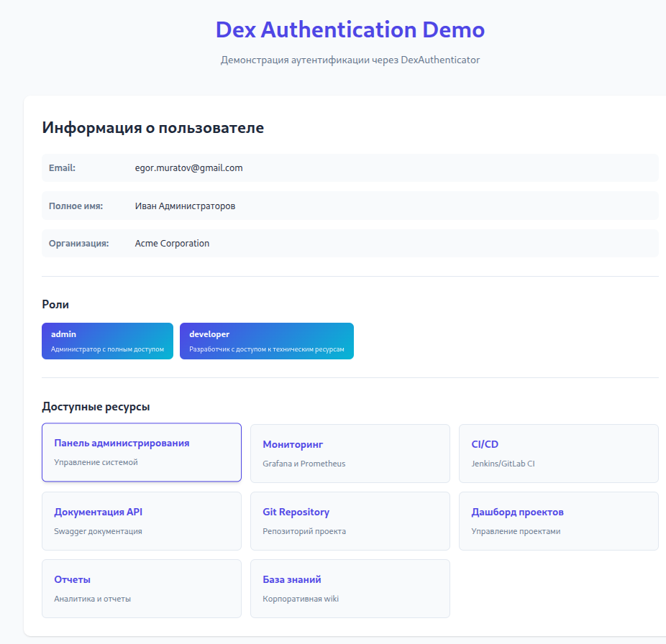This screenshot has height=644, width=666.
Task: Open the CI/CD resource card
Action: pyautogui.click(x=558, y=454)
